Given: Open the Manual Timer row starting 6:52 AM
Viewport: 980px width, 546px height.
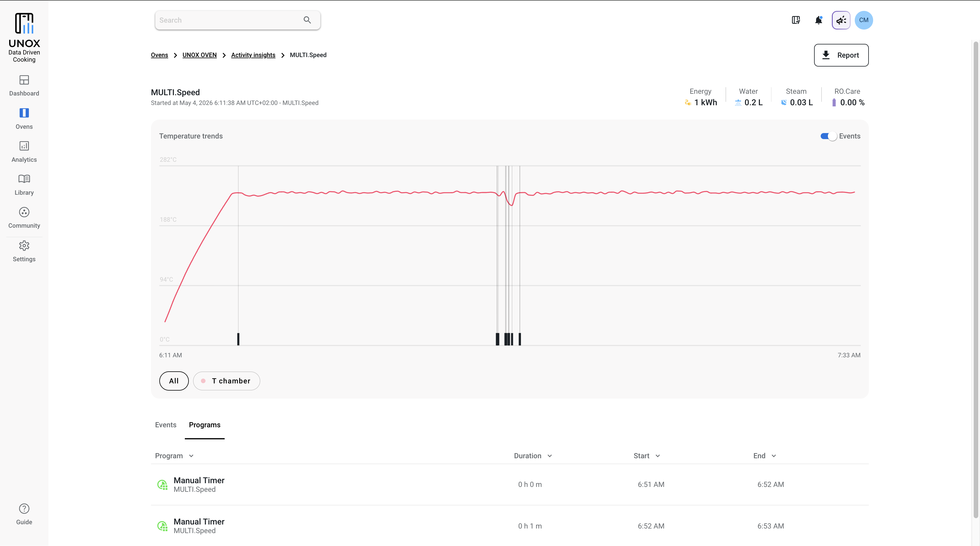Looking at the screenshot, I should tap(509, 526).
